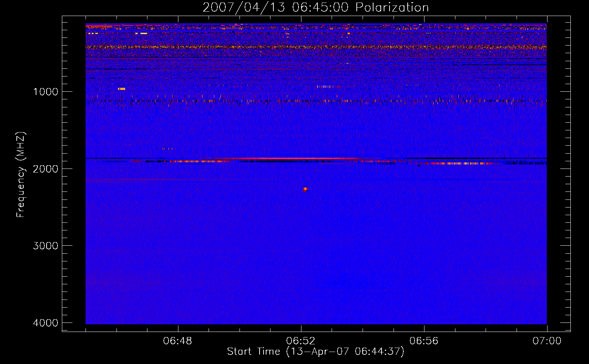Image resolution: width=589 pixels, height=364 pixels.
Task: Click the 06:48 time tick label
Action: [x=178, y=341]
